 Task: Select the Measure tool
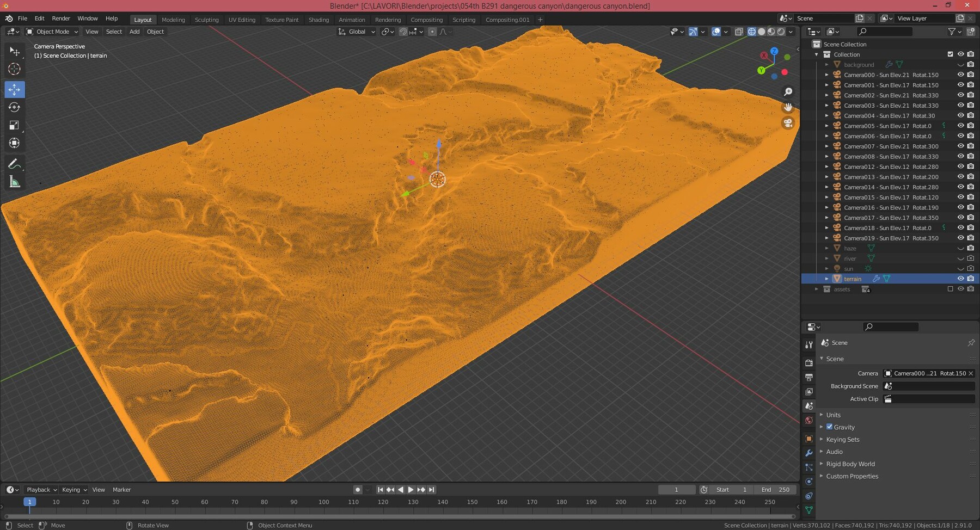(15, 181)
